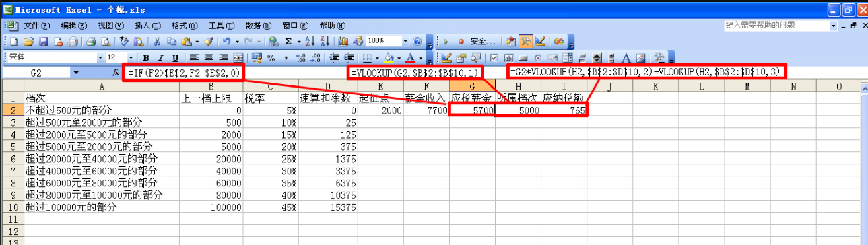Select the Checkbox form control tool
868x245 pixels.
(x=494, y=57)
